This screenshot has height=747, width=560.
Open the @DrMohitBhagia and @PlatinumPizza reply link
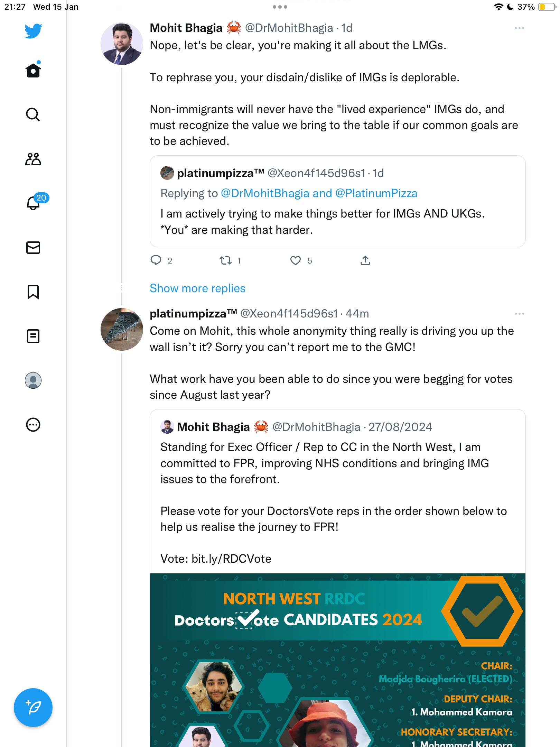tap(319, 193)
